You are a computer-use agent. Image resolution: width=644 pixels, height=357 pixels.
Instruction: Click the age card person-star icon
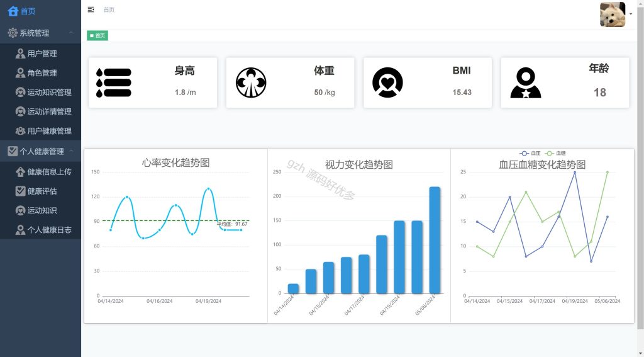click(526, 82)
